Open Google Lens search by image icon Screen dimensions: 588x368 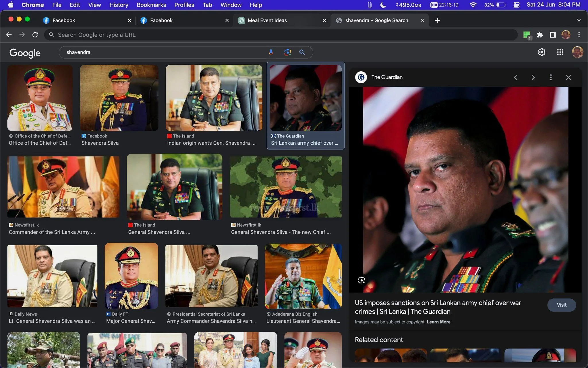click(287, 52)
